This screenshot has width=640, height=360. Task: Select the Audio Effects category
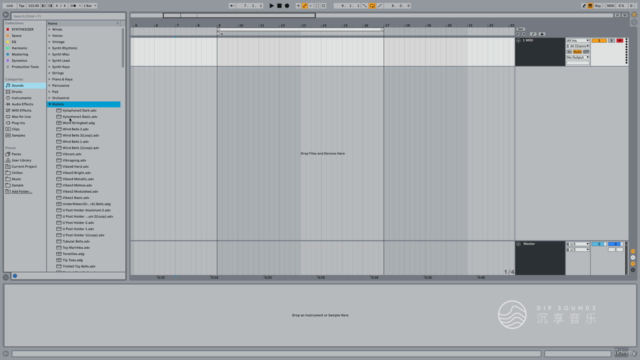pos(22,104)
